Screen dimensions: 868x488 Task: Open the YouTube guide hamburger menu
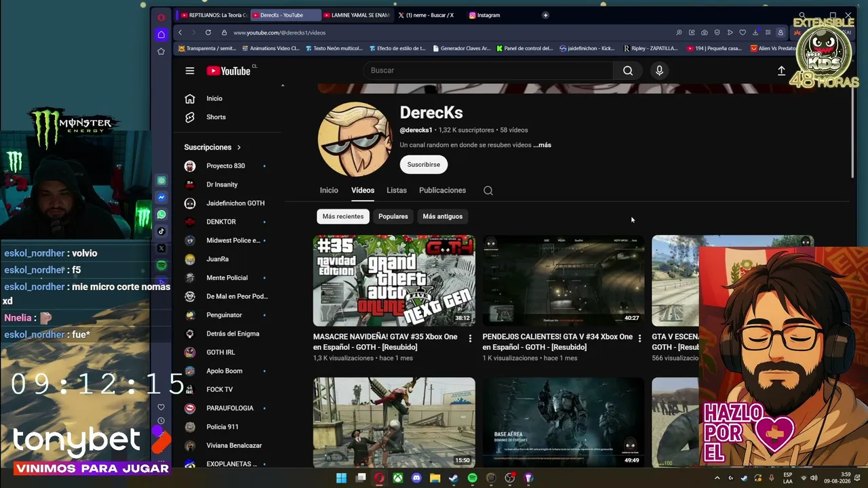point(190,70)
